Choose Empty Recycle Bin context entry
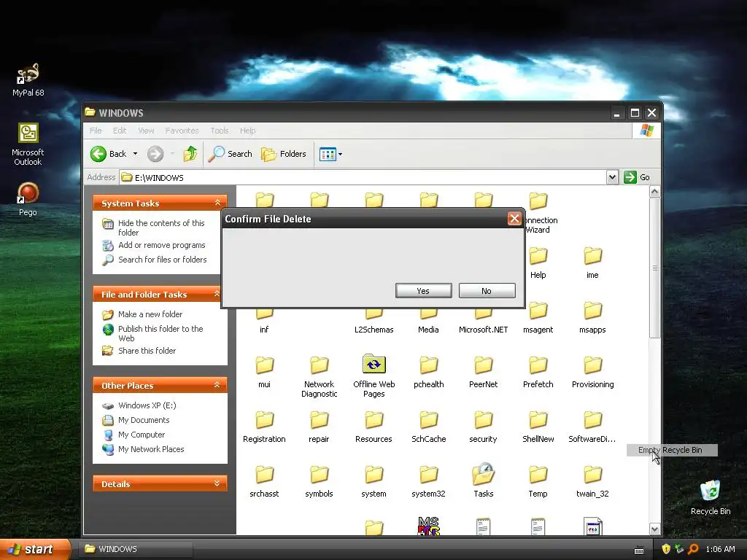The height and width of the screenshot is (560, 747). point(672,450)
